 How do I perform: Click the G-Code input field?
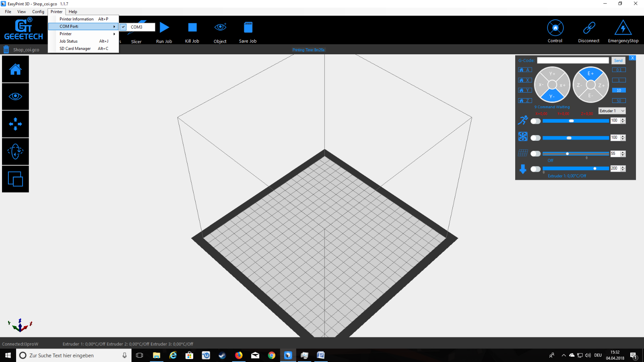pos(573,60)
